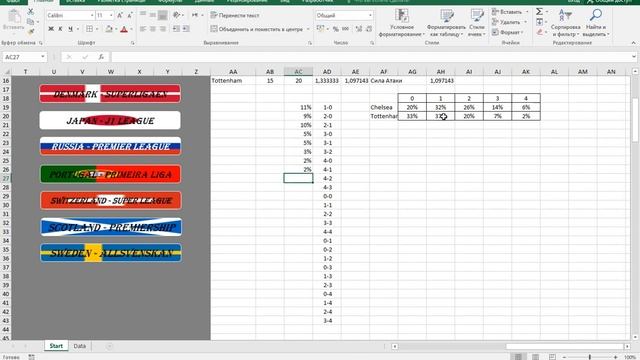Click the cell borders icon
Viewport: 640px width, 360px height.
coord(89,29)
